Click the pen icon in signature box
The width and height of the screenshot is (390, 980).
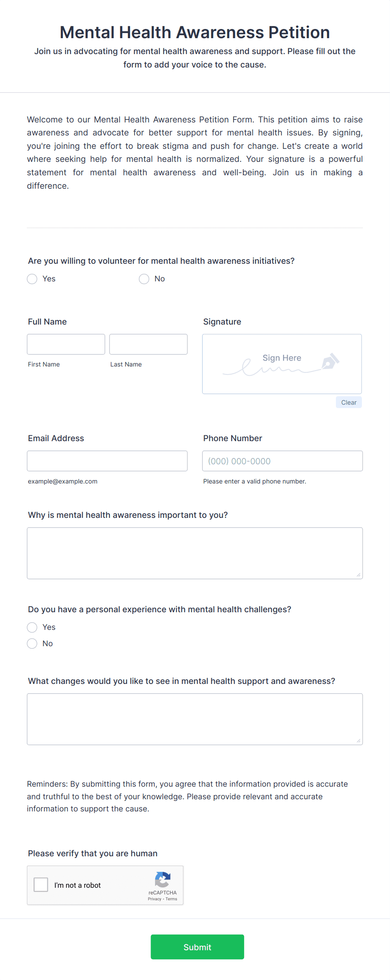pos(330,361)
